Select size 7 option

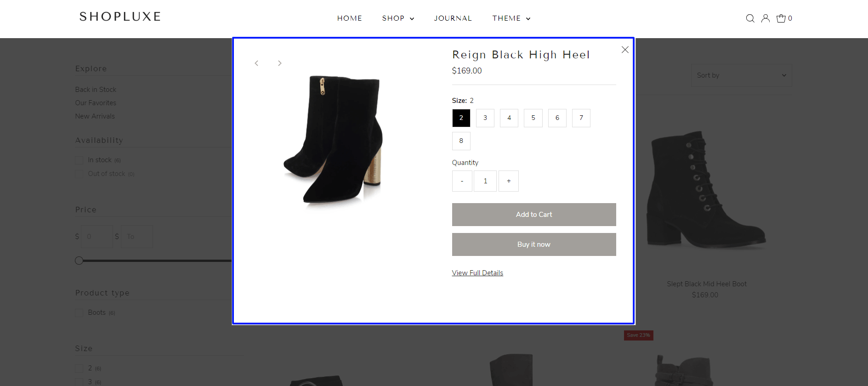pyautogui.click(x=581, y=118)
